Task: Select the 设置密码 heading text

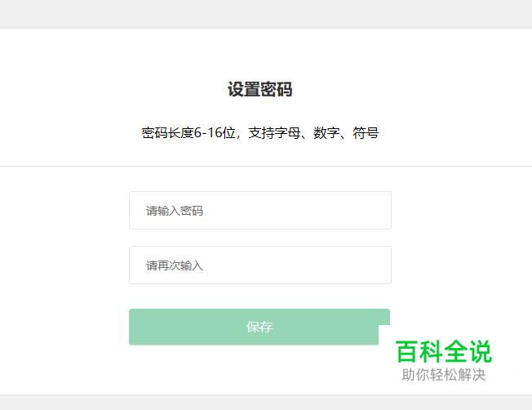Action: pos(260,89)
